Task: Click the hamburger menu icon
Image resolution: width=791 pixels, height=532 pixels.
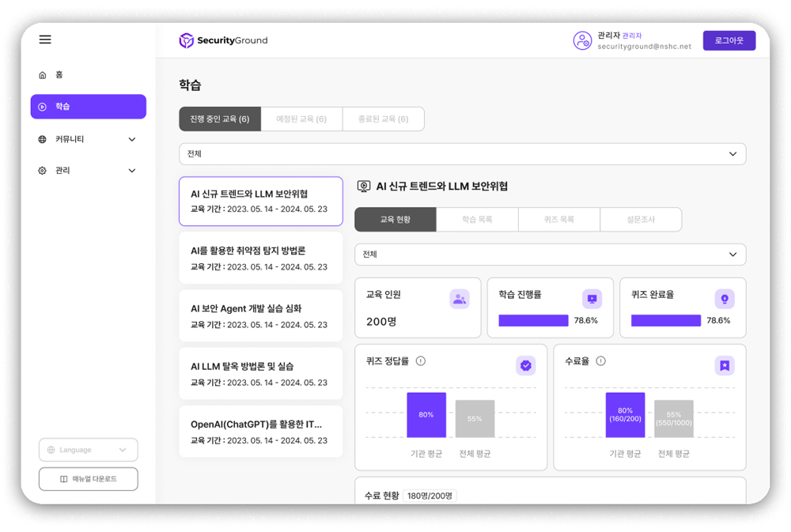Action: pyautogui.click(x=45, y=40)
